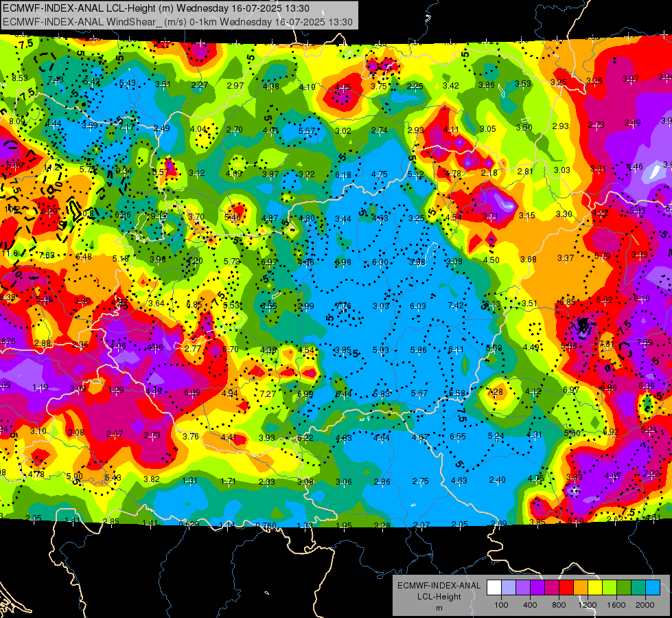Click wind shear value 2.18

tap(489, 173)
